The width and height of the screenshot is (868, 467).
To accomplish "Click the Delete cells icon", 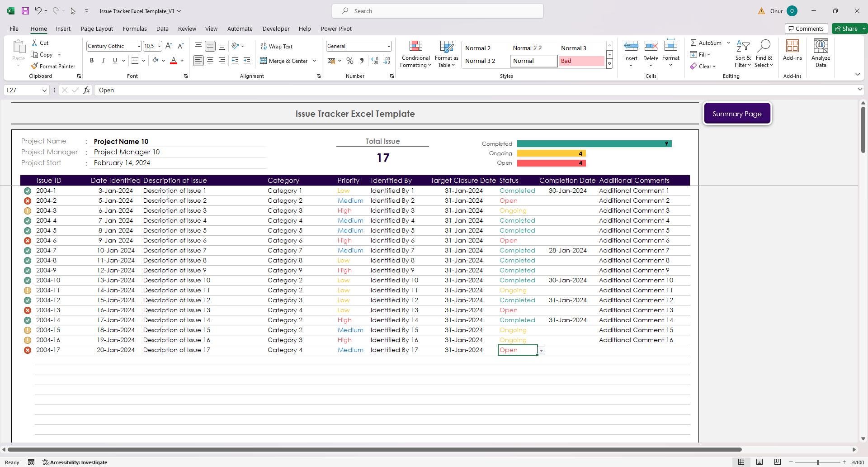I will tap(651, 46).
